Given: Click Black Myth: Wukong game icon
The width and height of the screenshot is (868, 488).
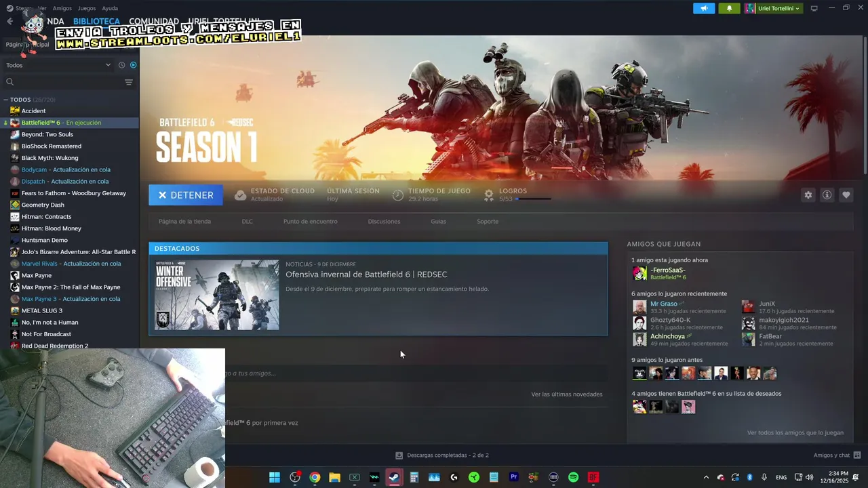Looking at the screenshot, I should click(15, 158).
